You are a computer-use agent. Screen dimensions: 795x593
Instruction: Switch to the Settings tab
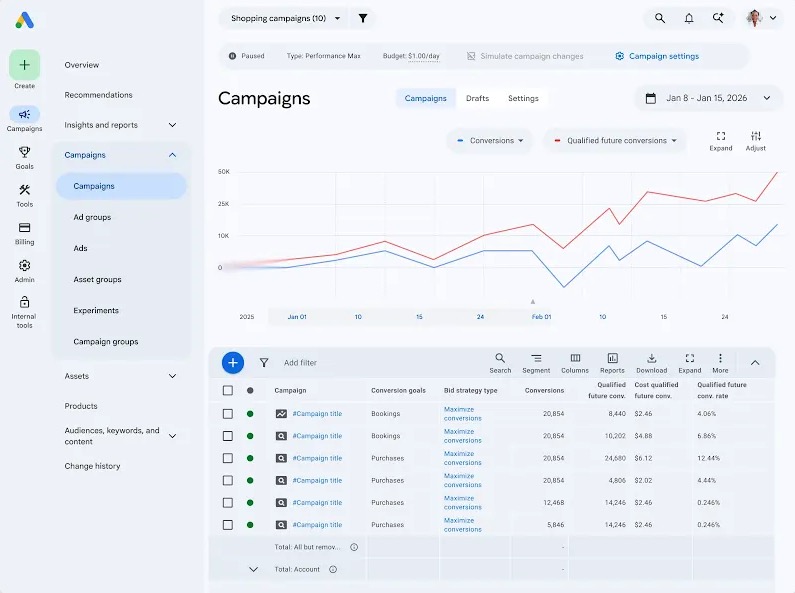point(523,98)
